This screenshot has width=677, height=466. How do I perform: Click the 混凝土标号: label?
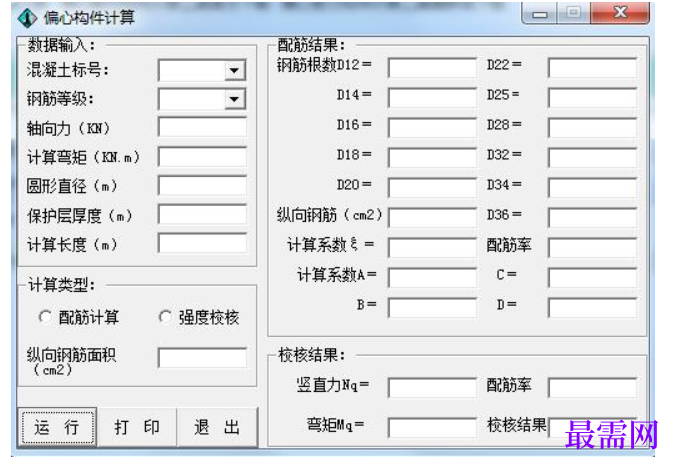click(67, 70)
